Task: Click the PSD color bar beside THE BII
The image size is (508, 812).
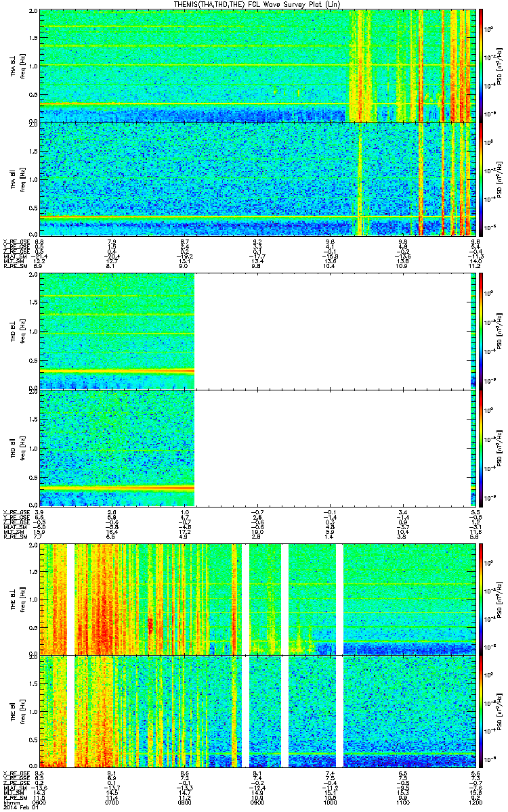Action: click(x=482, y=711)
